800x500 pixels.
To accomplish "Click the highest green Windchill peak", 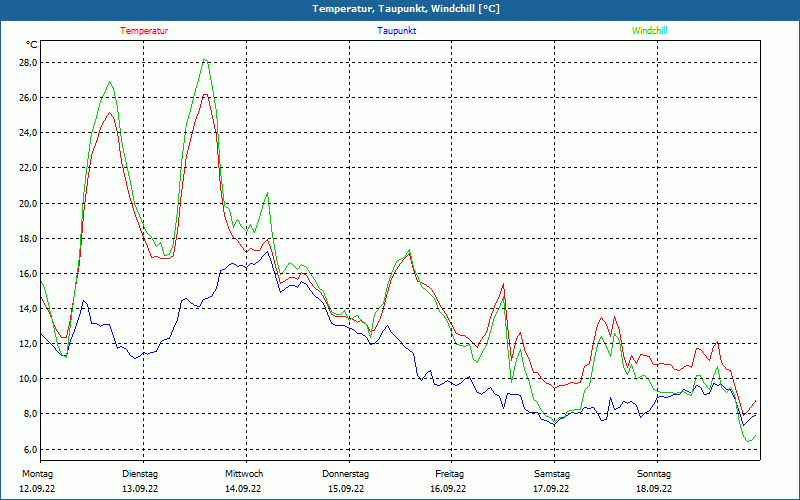I will click(x=205, y=60).
